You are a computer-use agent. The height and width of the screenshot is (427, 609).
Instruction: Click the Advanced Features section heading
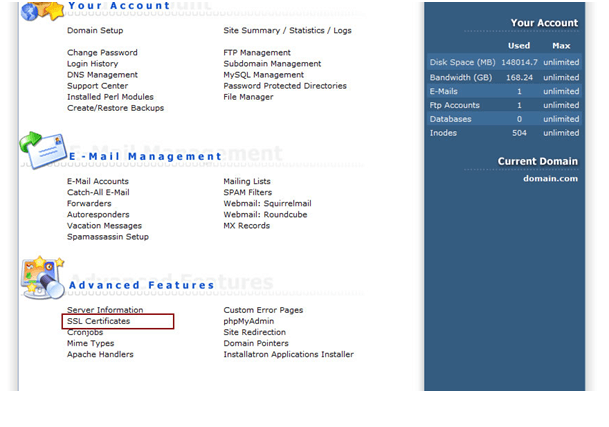tap(142, 285)
